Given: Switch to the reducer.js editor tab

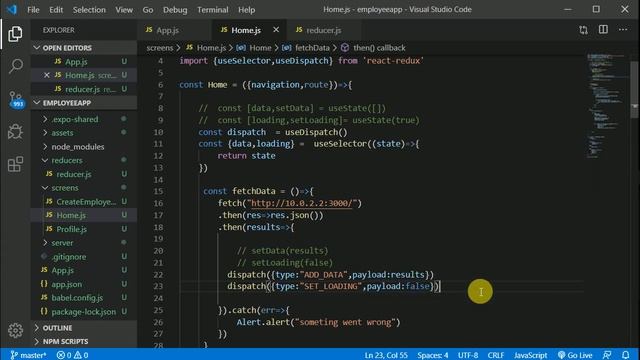Looking at the screenshot, I should 324,30.
